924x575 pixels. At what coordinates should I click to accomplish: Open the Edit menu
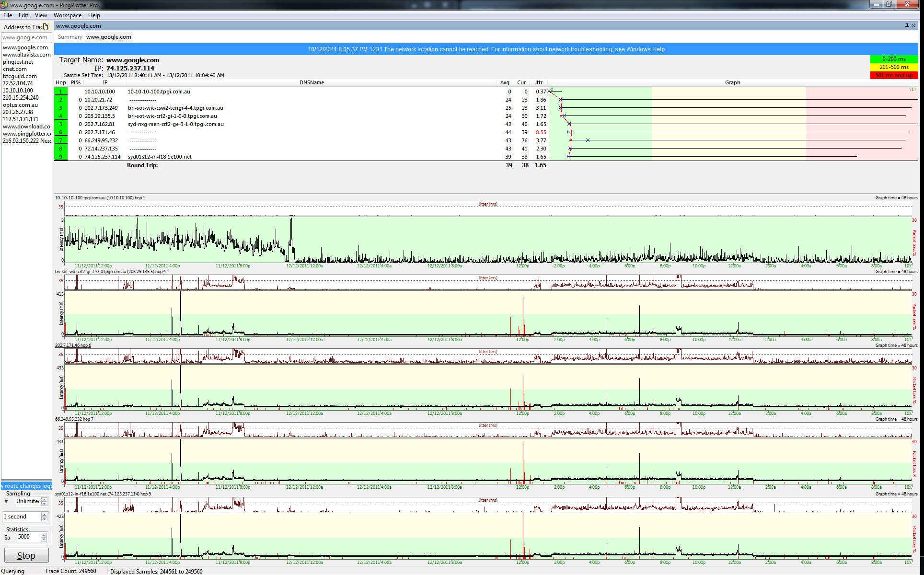(x=23, y=15)
